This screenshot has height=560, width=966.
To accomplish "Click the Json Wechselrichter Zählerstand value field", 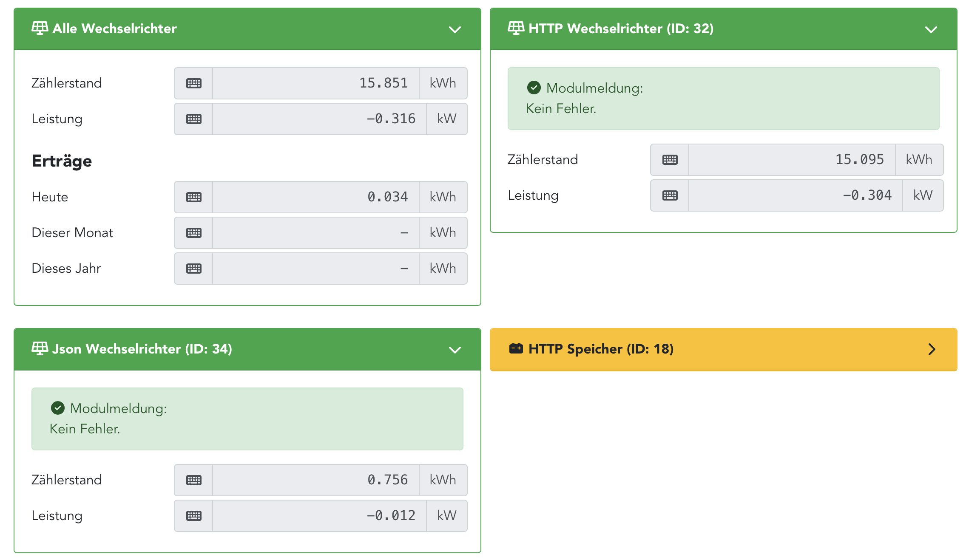I will 315,480.
